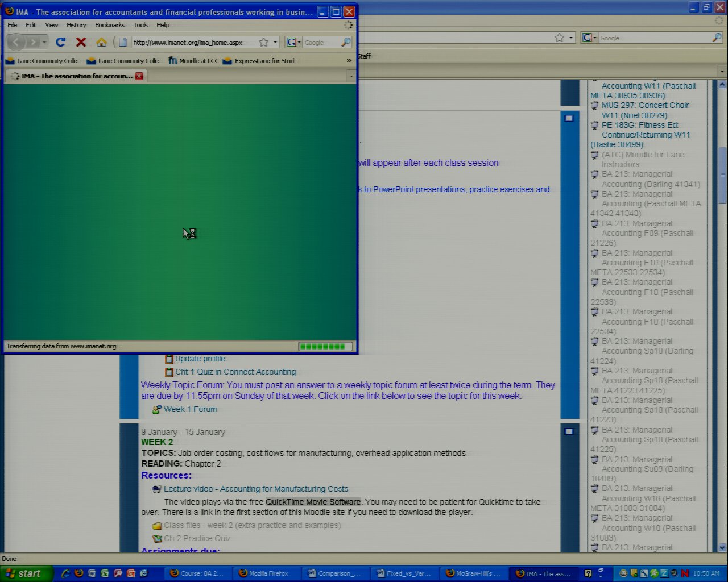Open Lecture video - Accounting for Manufacturing Costs

click(x=255, y=489)
